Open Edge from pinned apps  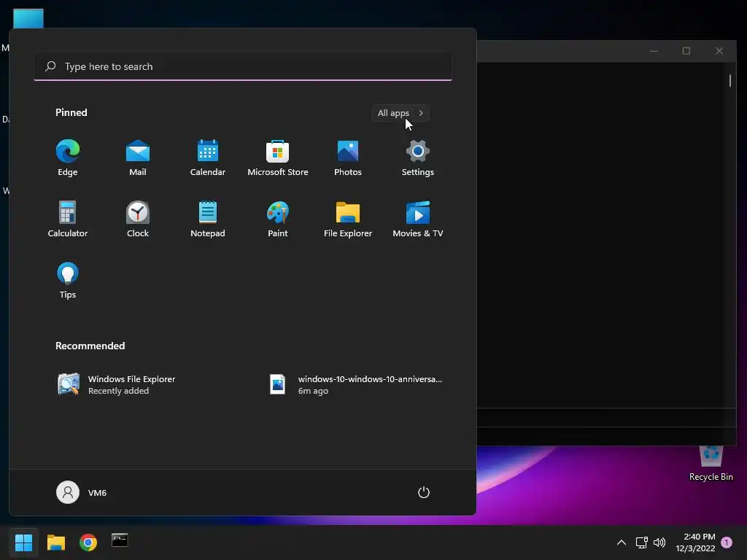[68, 158]
